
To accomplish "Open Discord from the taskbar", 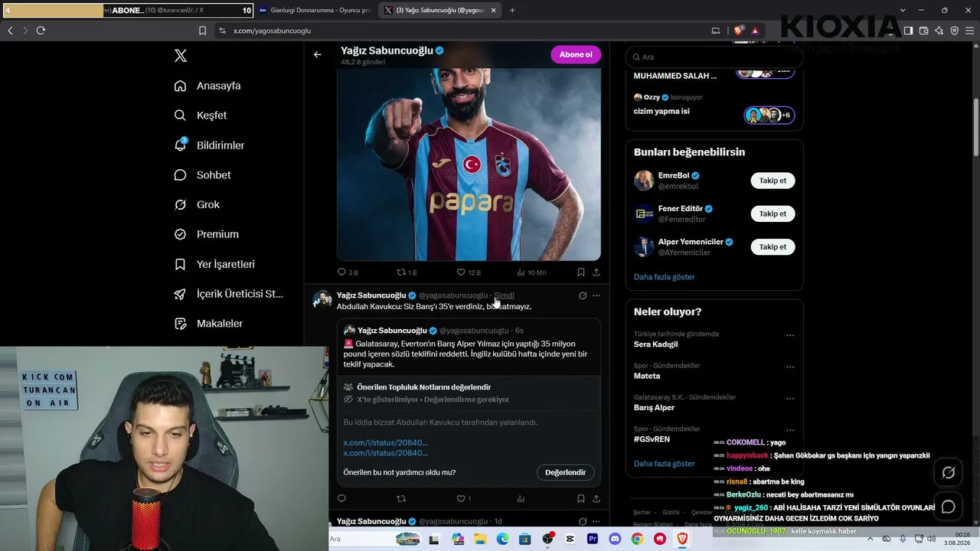I will (x=615, y=539).
